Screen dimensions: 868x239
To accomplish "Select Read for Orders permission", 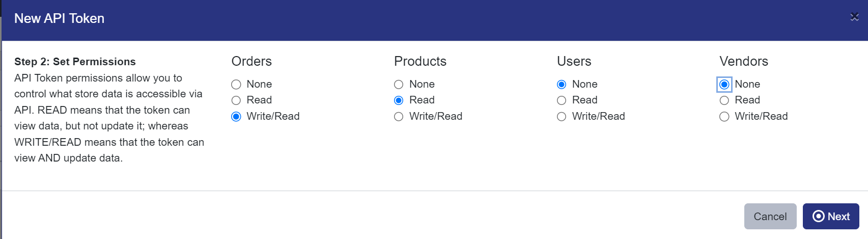I will (x=236, y=100).
